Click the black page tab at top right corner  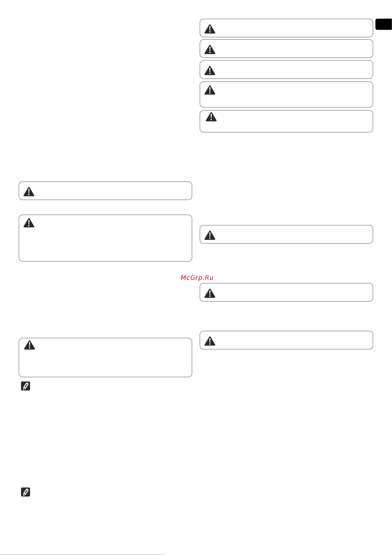click(384, 24)
